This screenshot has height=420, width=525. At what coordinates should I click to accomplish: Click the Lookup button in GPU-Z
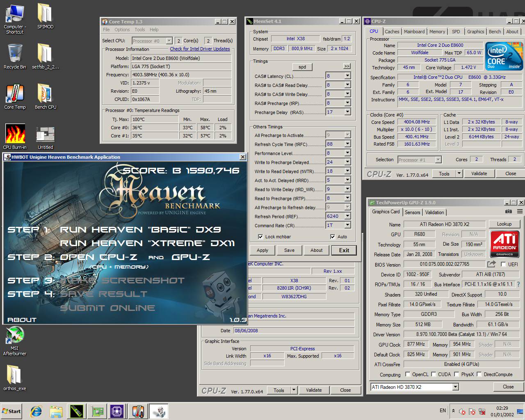(504, 224)
